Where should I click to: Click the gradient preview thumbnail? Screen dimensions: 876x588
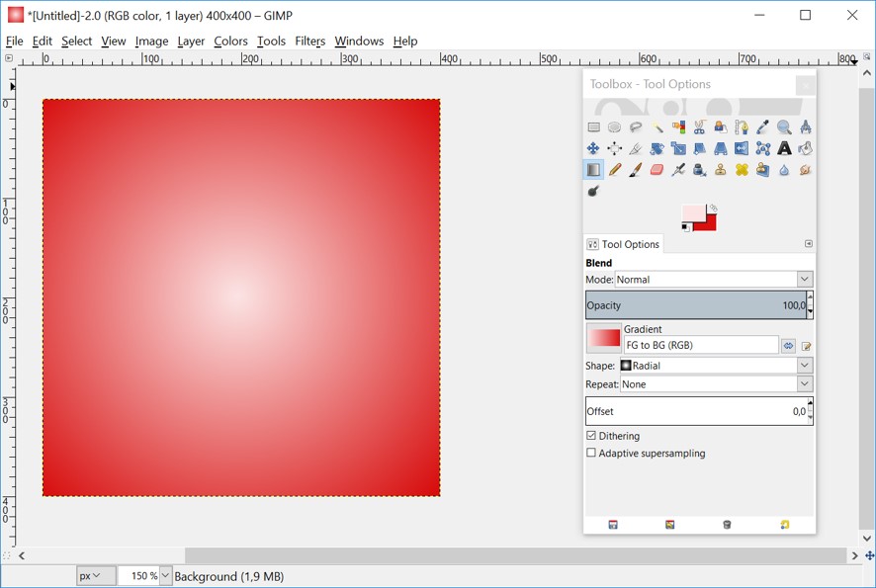[x=603, y=338]
